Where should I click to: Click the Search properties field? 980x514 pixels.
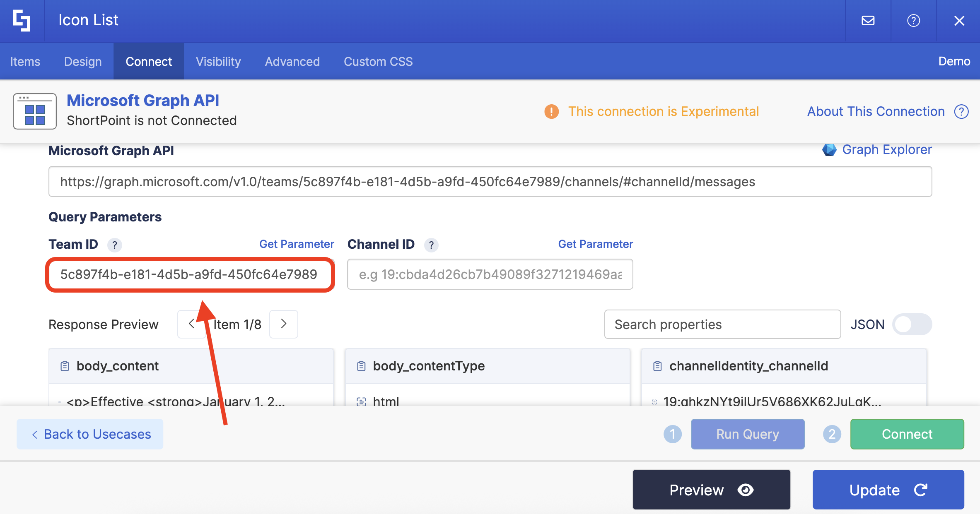(722, 324)
